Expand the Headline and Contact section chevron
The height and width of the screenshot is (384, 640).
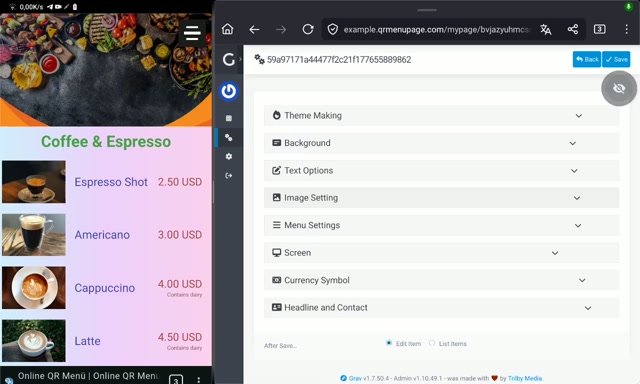(x=588, y=308)
